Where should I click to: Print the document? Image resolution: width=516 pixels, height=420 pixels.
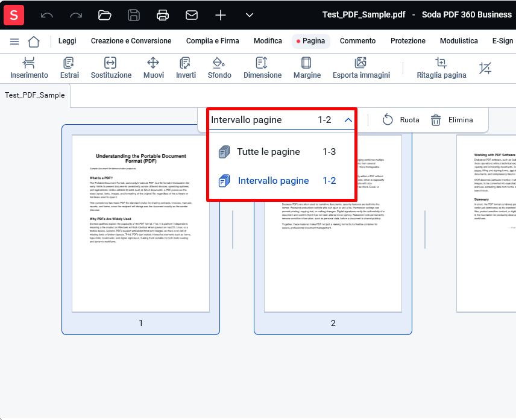click(163, 15)
